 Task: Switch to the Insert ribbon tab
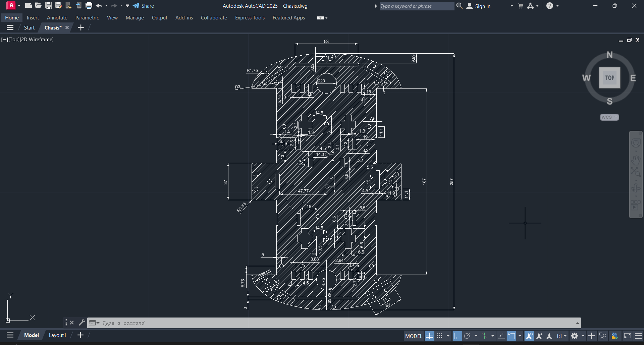(x=33, y=18)
